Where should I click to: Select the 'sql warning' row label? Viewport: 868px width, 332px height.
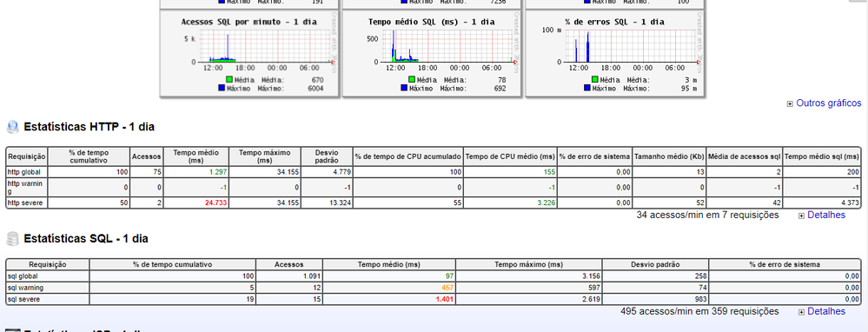coord(25,288)
